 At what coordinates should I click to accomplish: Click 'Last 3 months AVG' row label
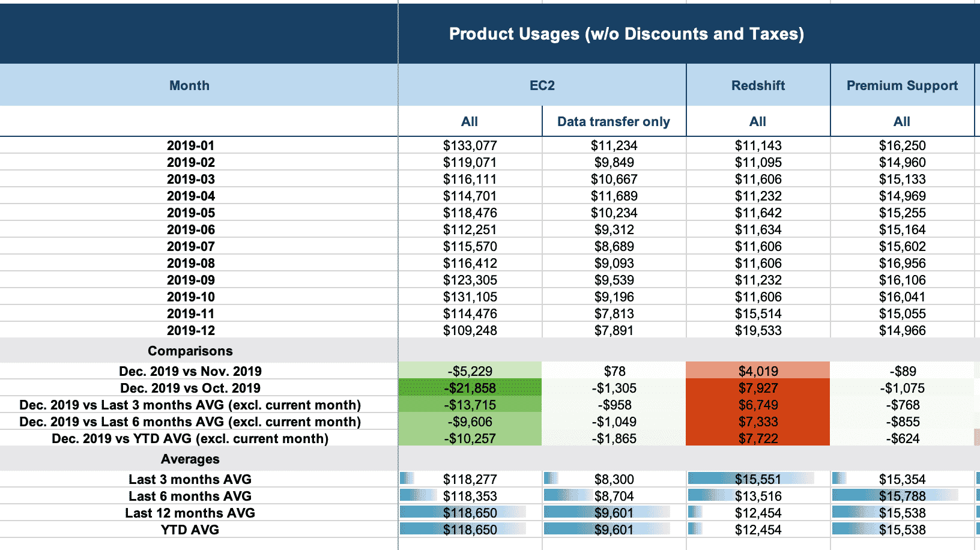coord(190,479)
